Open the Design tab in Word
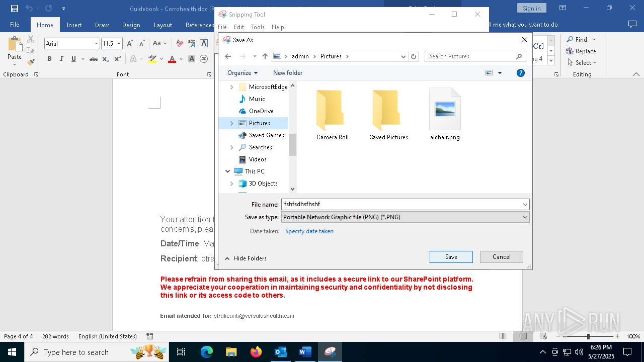Image resolution: width=644 pixels, height=362 pixels. (131, 25)
